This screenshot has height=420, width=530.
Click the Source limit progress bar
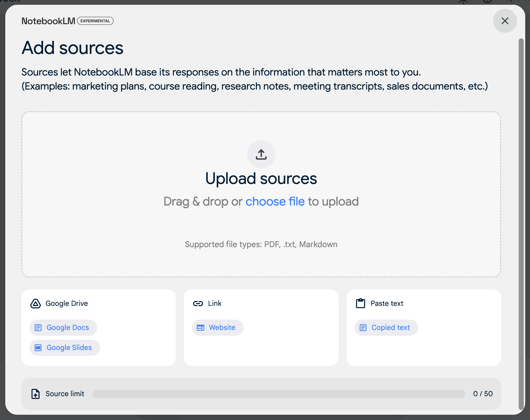point(279,394)
